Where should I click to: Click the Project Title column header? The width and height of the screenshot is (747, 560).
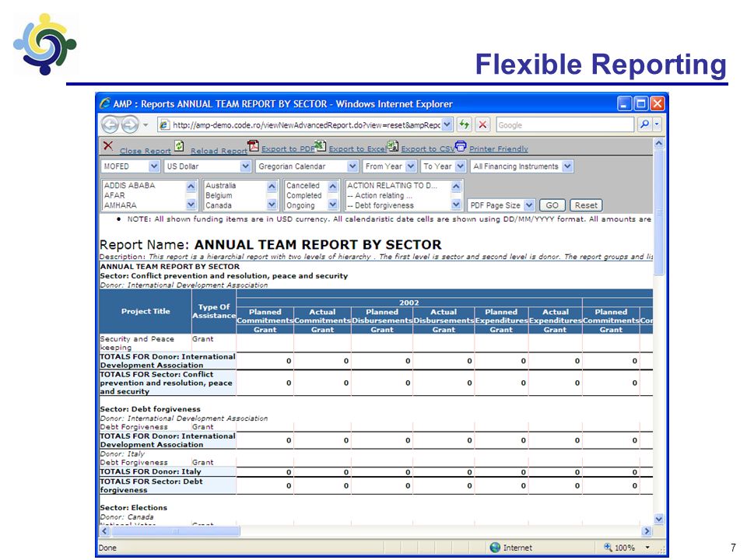[x=146, y=311]
